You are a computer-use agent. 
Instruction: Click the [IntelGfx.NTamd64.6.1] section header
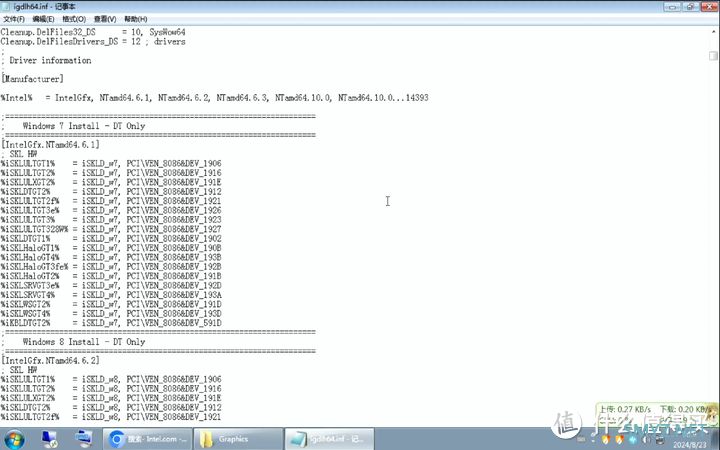coord(50,145)
